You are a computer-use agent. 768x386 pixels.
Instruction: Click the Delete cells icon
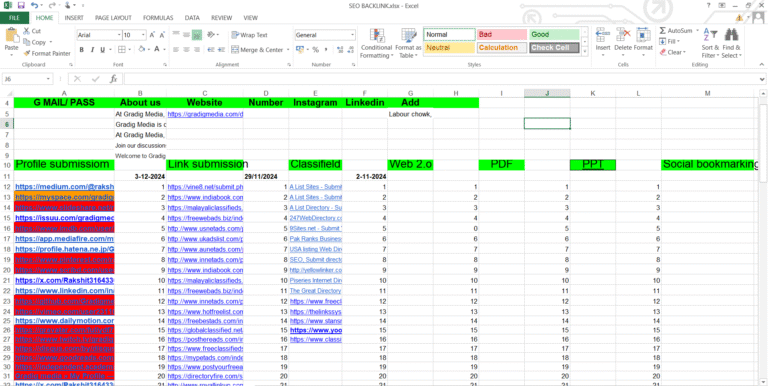[x=623, y=35]
